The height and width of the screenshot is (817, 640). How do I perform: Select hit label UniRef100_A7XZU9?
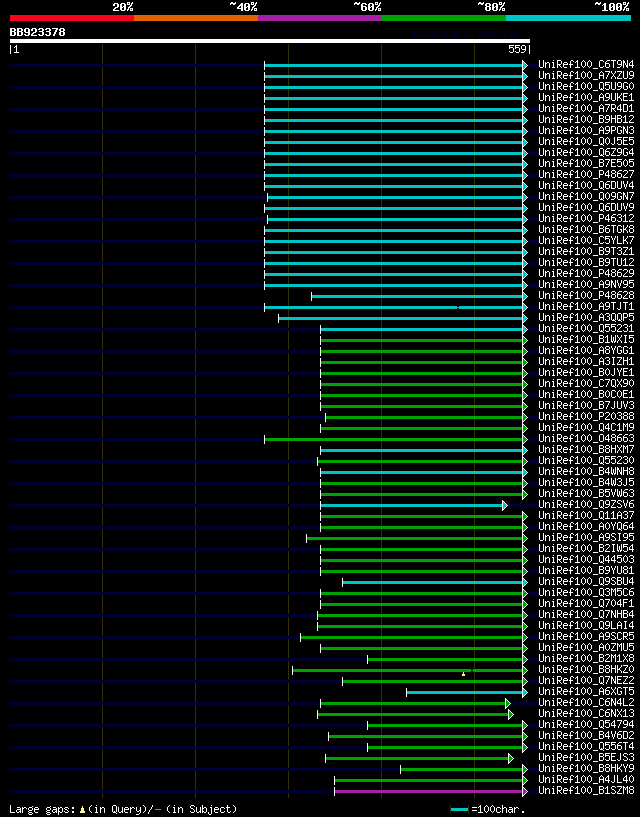click(586, 76)
